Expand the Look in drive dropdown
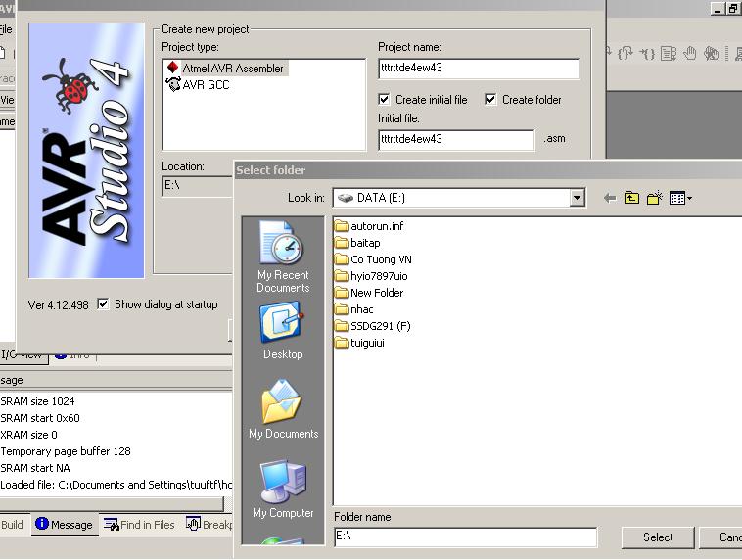Image resolution: width=742 pixels, height=560 pixels. (577, 198)
